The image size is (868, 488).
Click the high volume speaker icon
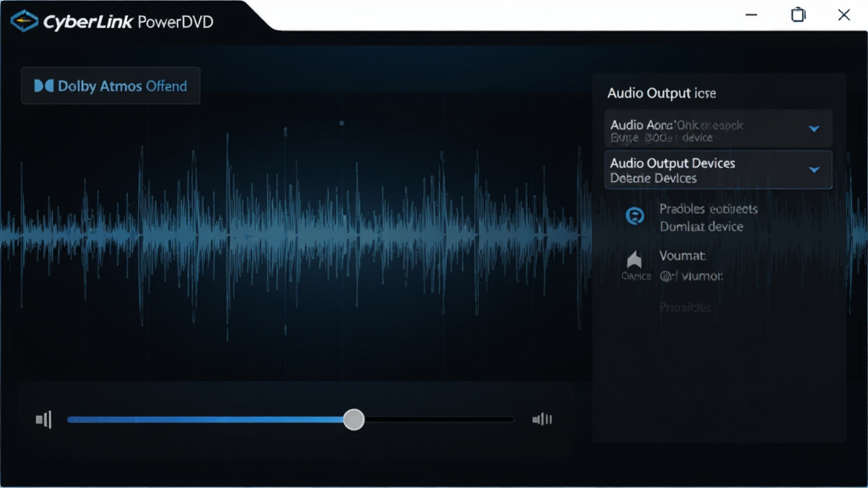pyautogui.click(x=542, y=419)
